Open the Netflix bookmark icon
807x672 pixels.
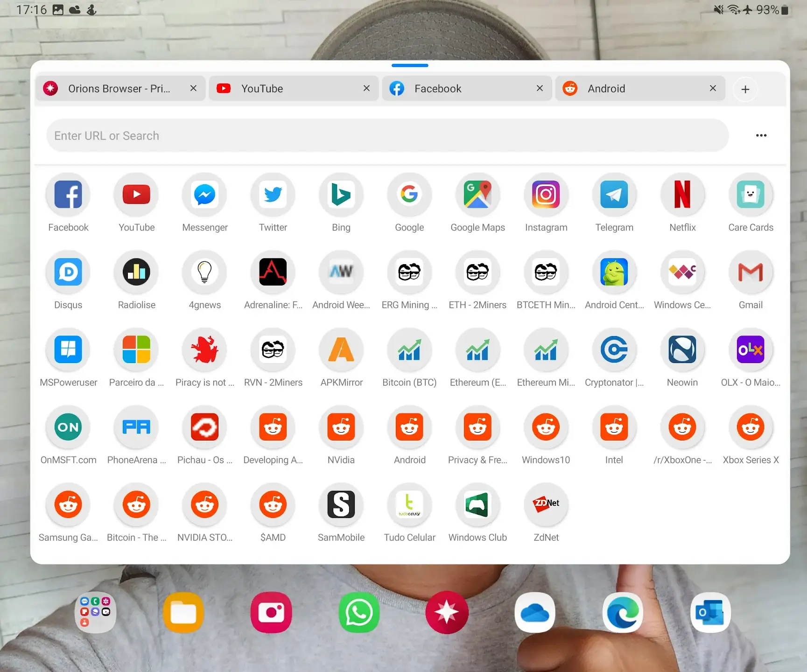click(x=682, y=195)
